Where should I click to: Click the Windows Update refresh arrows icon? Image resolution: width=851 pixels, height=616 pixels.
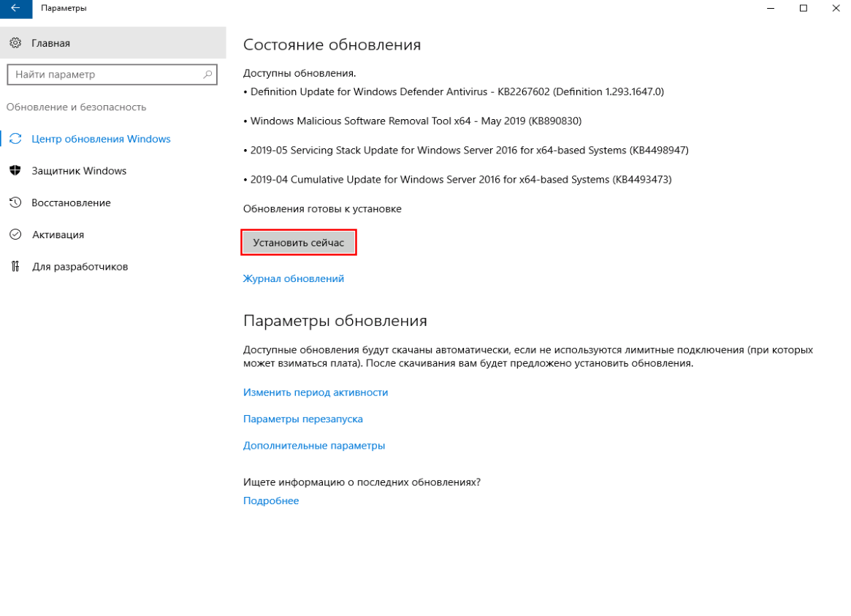pos(15,139)
